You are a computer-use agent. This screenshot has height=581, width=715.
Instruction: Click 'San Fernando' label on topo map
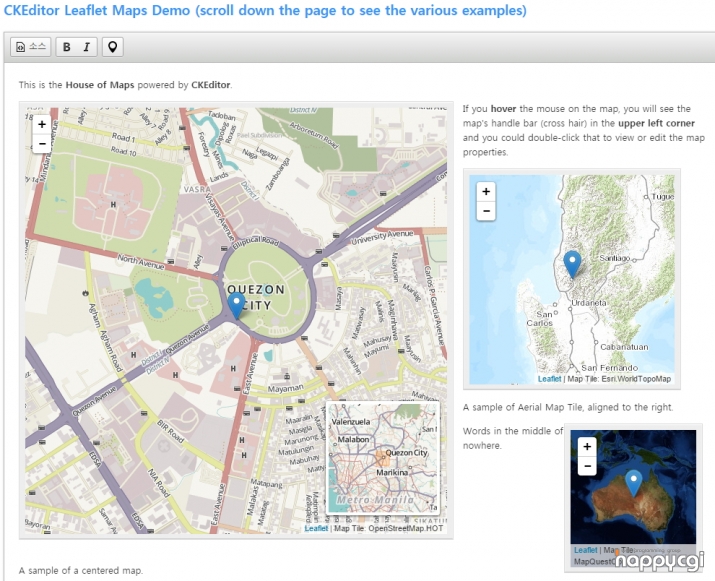click(x=609, y=368)
